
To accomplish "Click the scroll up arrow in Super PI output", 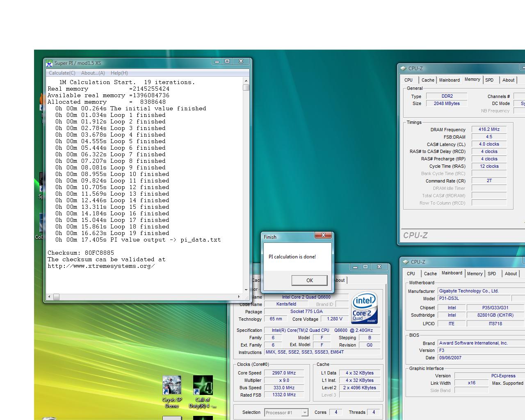I will pos(246,81).
